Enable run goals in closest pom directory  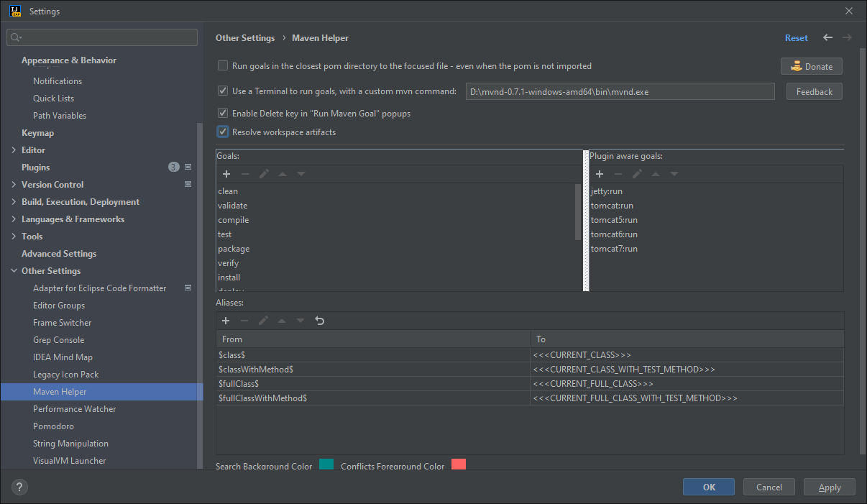click(x=223, y=66)
